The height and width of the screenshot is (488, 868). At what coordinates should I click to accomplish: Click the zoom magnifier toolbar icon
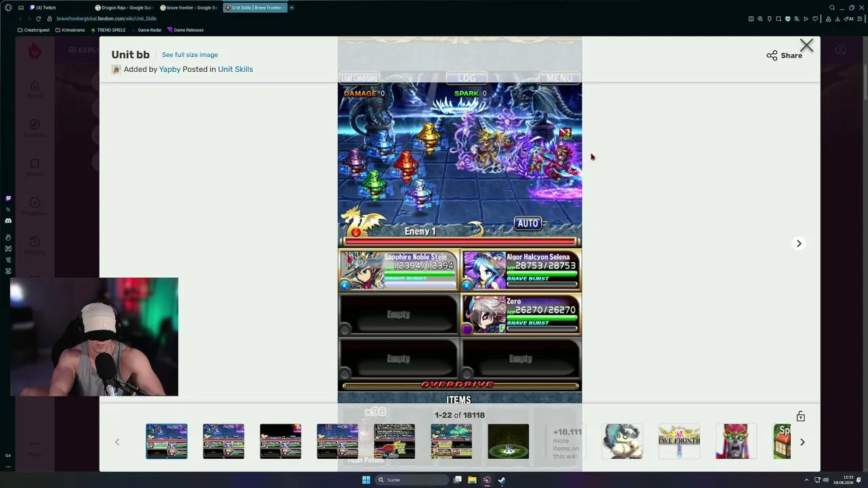coord(760,18)
